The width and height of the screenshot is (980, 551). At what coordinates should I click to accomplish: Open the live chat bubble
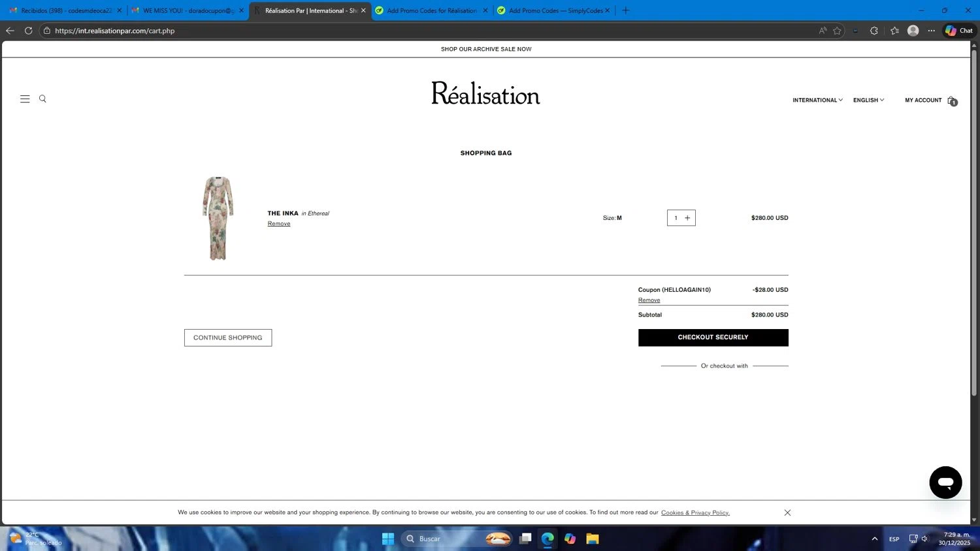click(x=945, y=482)
